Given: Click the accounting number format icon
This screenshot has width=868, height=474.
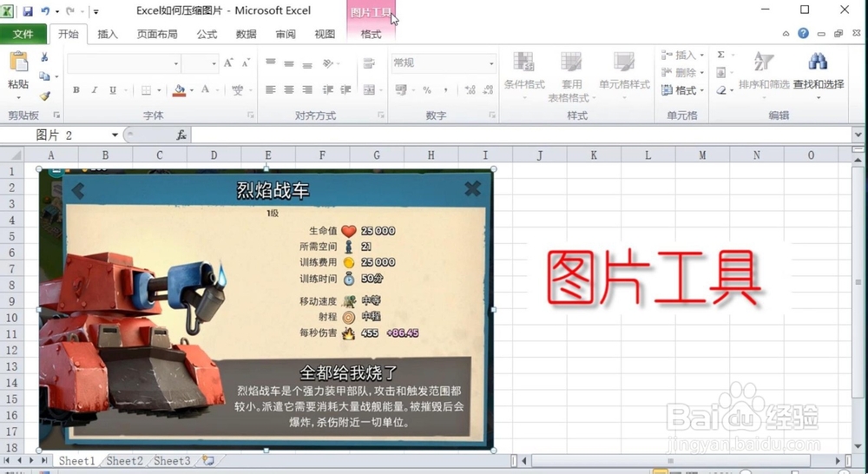Looking at the screenshot, I should click(401, 89).
